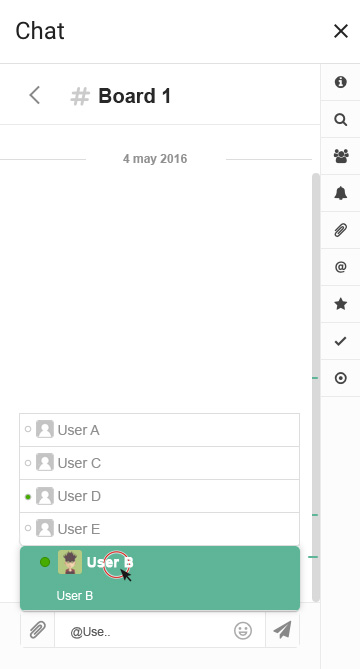Click the message input field
Screen dimensions: 360x669
(143, 631)
